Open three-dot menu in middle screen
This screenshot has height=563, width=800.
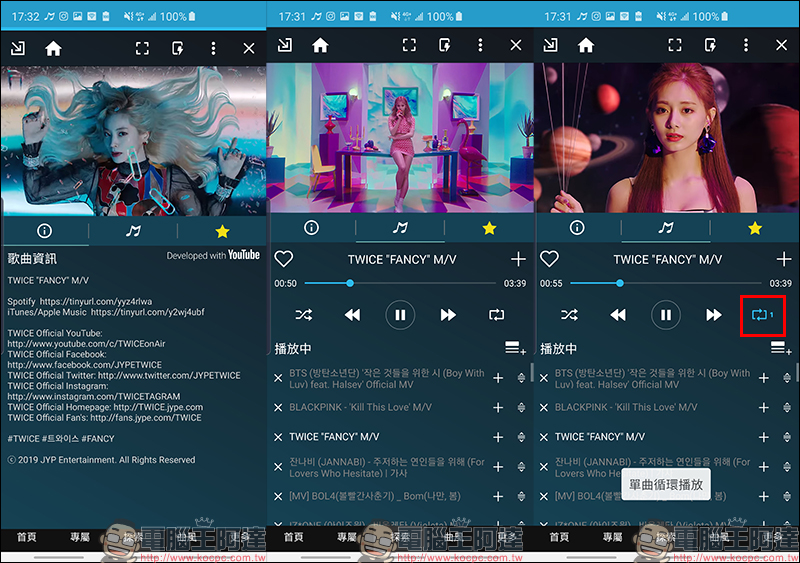pyautogui.click(x=480, y=45)
